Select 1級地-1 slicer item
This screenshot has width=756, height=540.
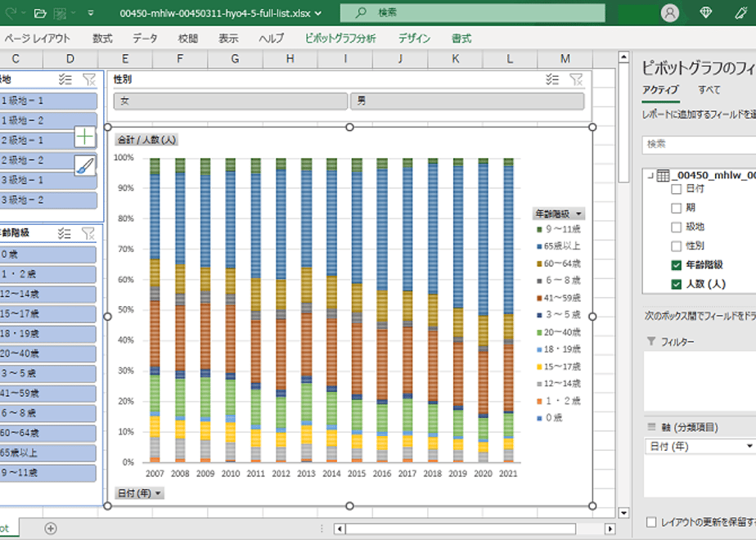tap(47, 101)
